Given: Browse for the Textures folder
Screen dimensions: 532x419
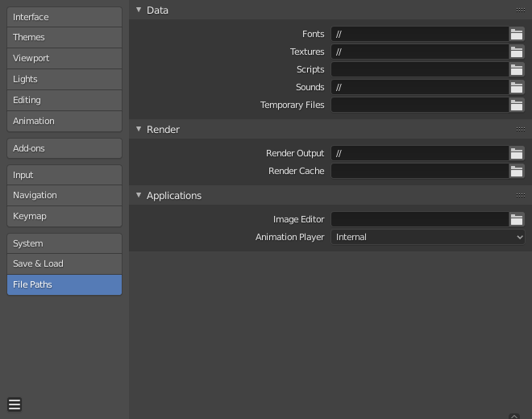Looking at the screenshot, I should coord(517,52).
